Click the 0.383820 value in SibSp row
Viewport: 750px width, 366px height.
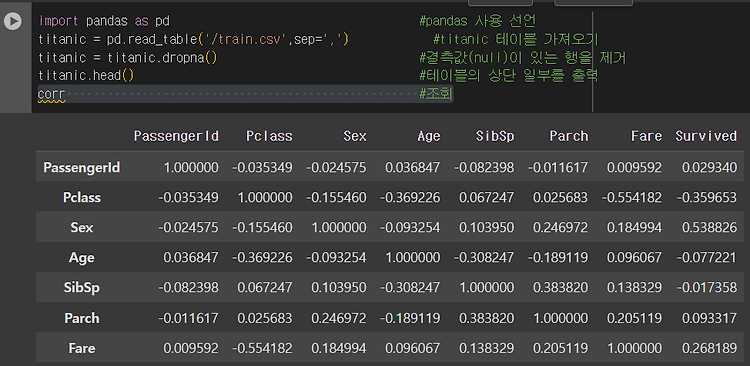coord(561,288)
